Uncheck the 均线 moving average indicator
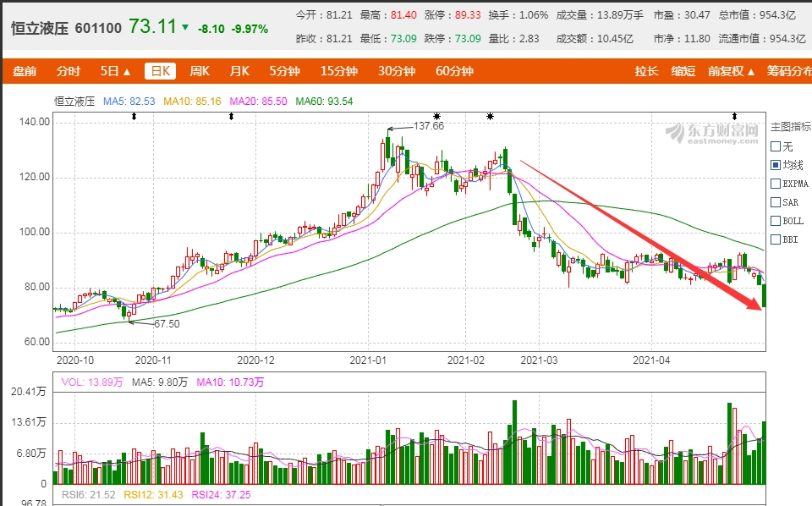The image size is (812, 506). [775, 165]
